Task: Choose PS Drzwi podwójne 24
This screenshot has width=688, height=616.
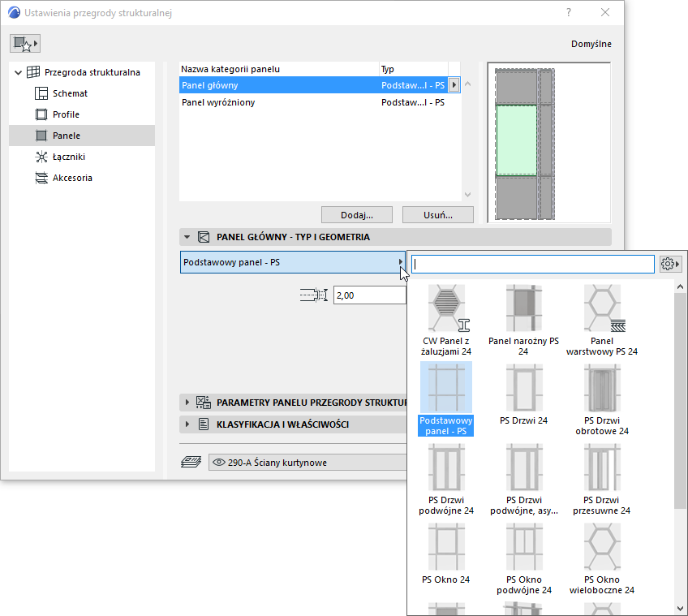Action: pyautogui.click(x=445, y=480)
